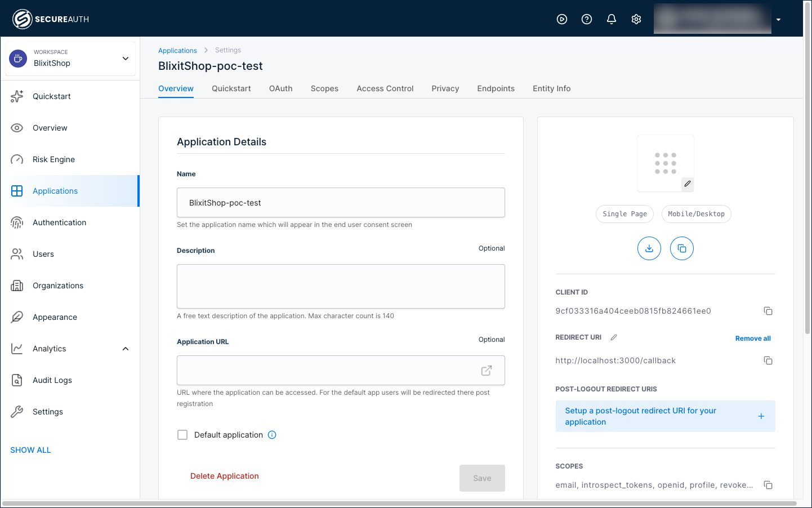Click the Application URL input field

341,371
